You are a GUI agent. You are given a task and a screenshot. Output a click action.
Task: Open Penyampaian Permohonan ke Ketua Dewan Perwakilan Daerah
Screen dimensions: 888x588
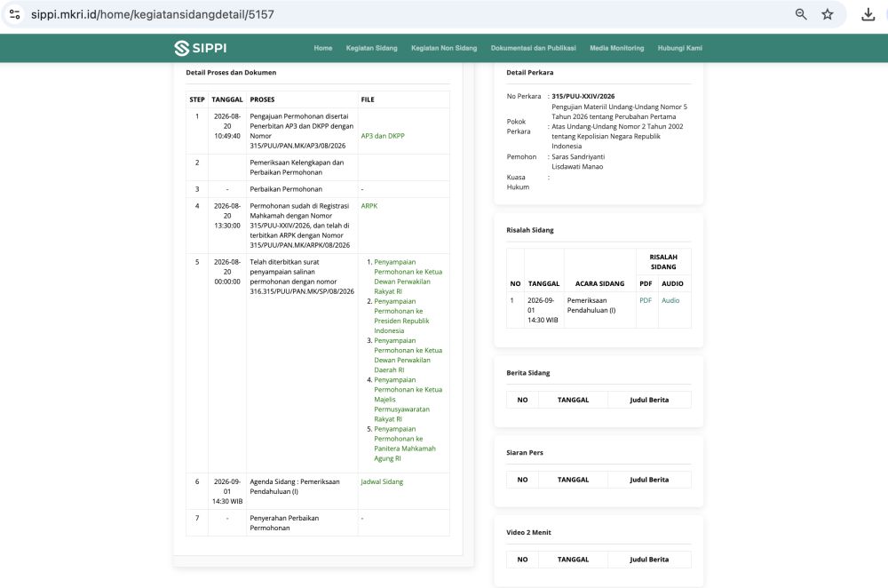tap(408, 355)
